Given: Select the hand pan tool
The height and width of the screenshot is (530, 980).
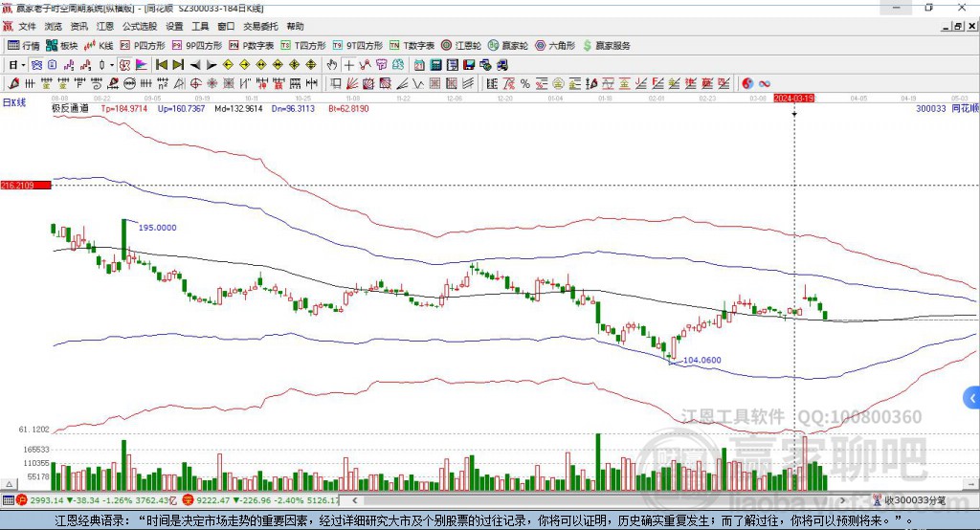Looking at the screenshot, I should [x=332, y=65].
